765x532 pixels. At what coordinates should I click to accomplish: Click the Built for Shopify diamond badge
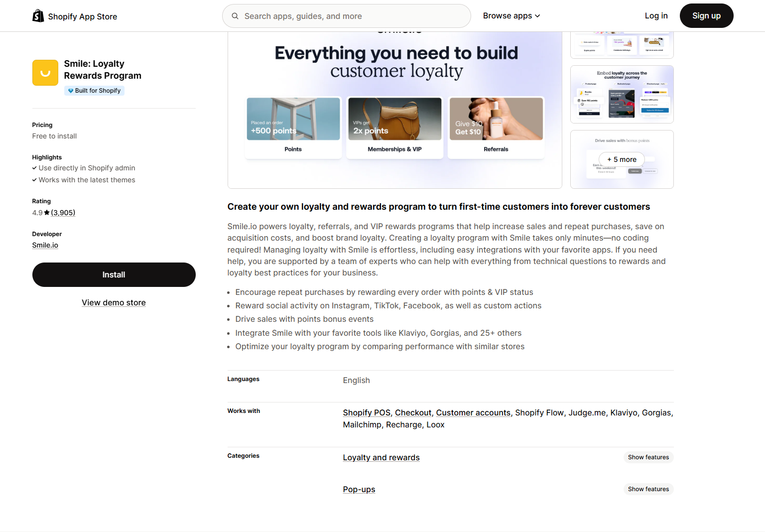[94, 91]
